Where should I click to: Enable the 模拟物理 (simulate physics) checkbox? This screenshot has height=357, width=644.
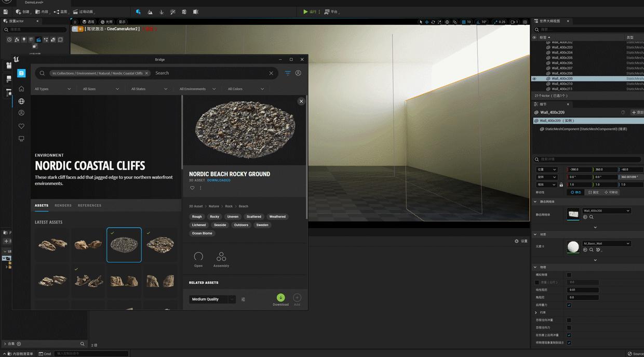point(569,275)
